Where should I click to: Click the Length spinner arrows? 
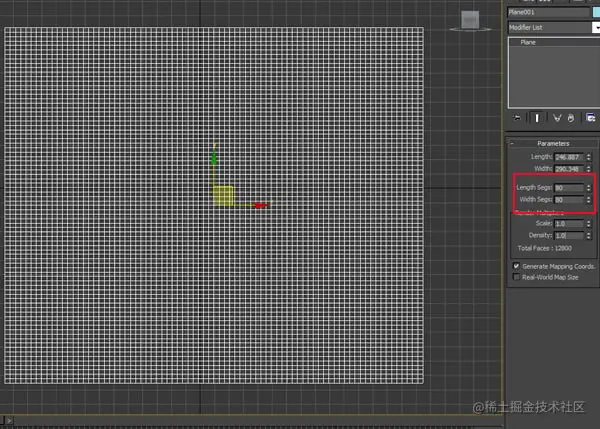[589, 157]
